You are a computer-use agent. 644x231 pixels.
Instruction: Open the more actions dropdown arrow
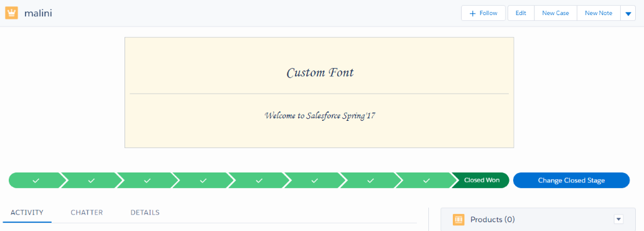click(628, 13)
